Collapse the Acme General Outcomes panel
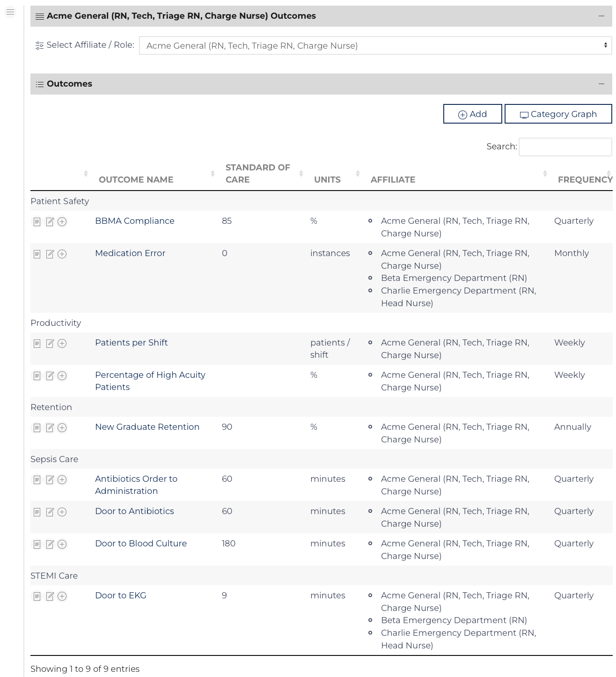 601,16
